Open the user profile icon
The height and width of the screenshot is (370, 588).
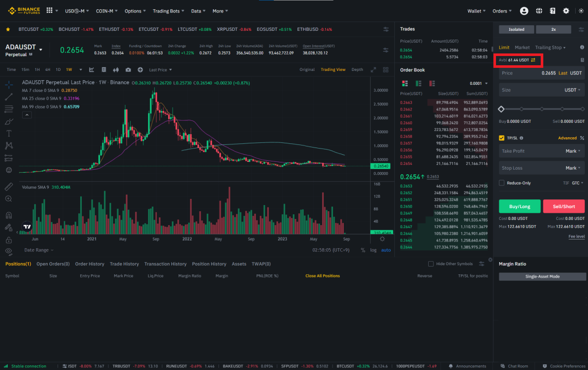click(524, 11)
